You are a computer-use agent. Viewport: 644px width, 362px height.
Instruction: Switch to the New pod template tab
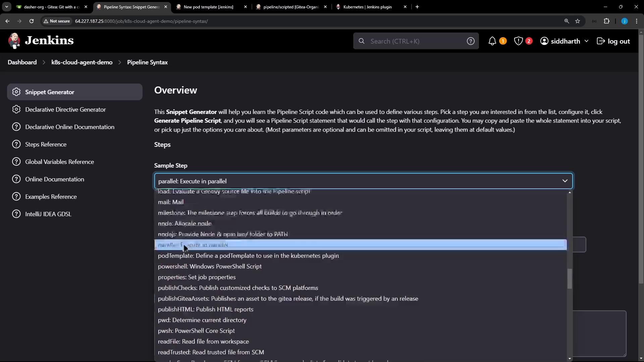click(x=208, y=7)
